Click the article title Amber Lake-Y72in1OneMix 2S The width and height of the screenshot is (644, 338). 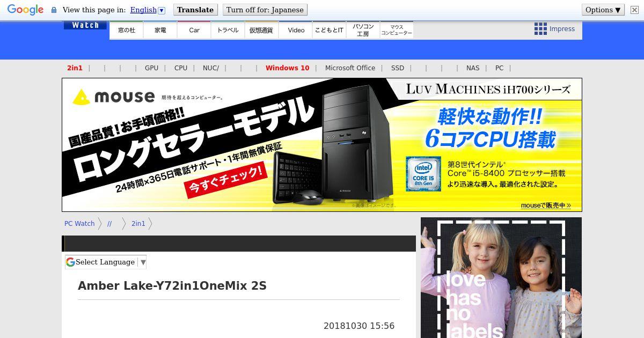coord(172,285)
